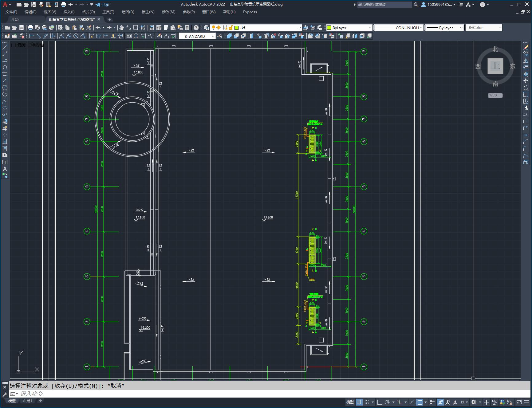Open the Help question mark in toolbar
Image resolution: width=532 pixels, height=408 pixels.
(196, 28)
